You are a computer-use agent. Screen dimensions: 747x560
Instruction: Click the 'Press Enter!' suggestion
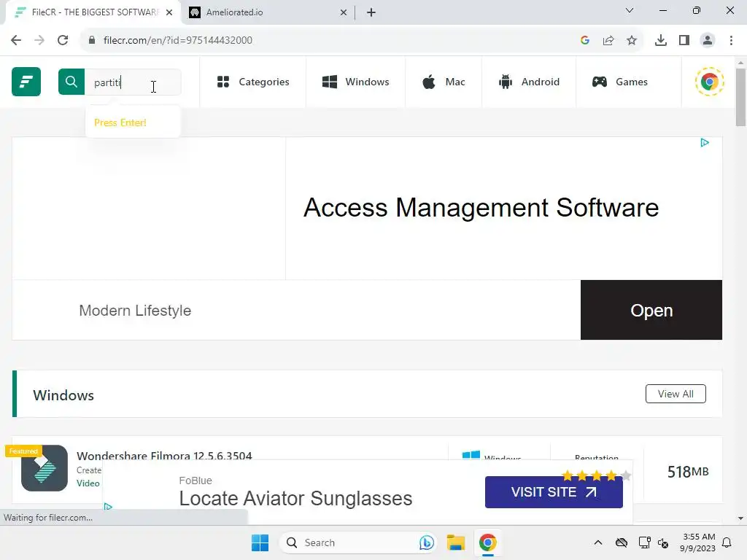[120, 122]
